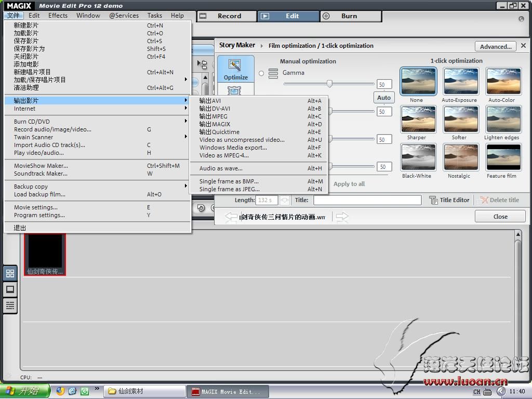Switch to the list-lines timeline view icon
The height and width of the screenshot is (399, 532).
tap(10, 305)
